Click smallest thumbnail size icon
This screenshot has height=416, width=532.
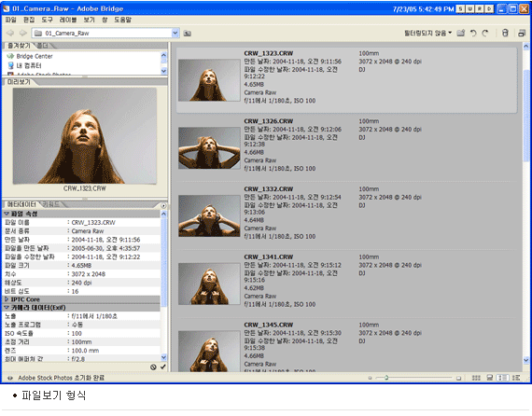370,378
